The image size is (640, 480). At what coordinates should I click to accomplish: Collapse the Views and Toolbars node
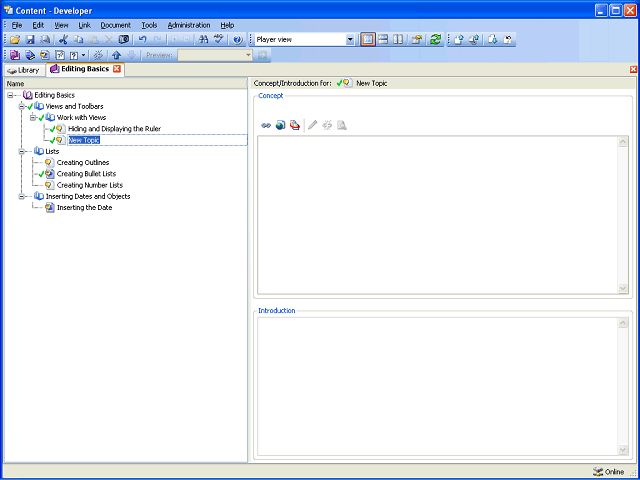pyautogui.click(x=22, y=107)
